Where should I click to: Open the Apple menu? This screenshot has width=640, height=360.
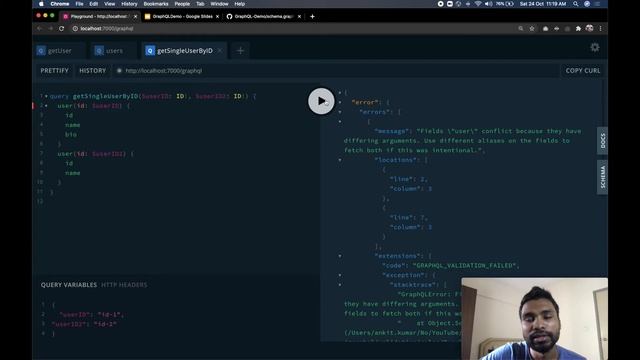pos(41,4)
